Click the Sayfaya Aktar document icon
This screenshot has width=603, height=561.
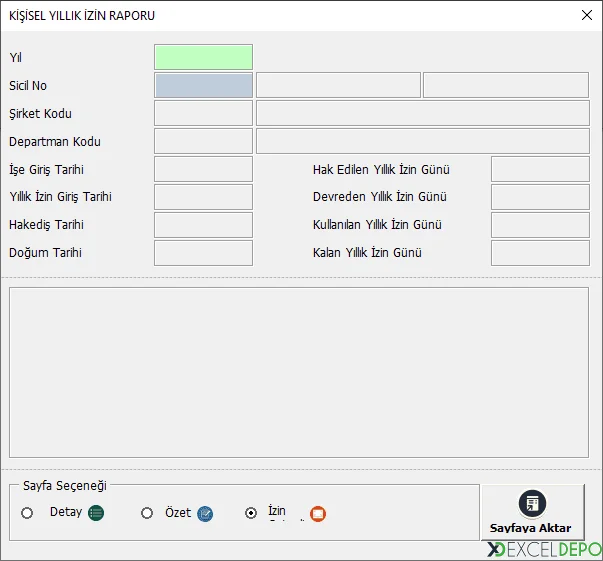click(x=531, y=503)
